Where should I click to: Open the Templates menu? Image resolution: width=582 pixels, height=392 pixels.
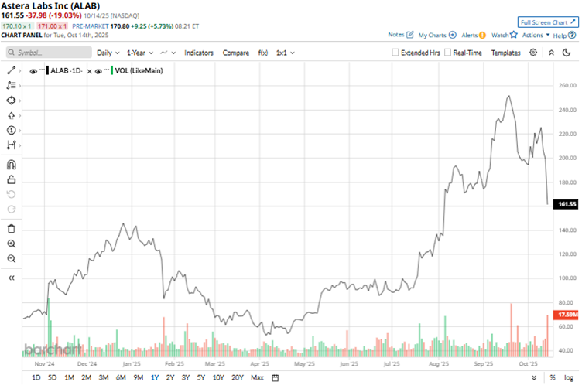[x=506, y=53]
